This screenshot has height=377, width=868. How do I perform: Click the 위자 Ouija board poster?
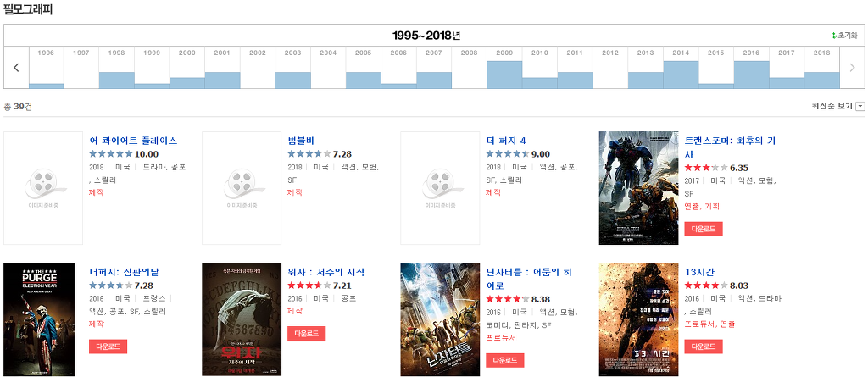(242, 320)
